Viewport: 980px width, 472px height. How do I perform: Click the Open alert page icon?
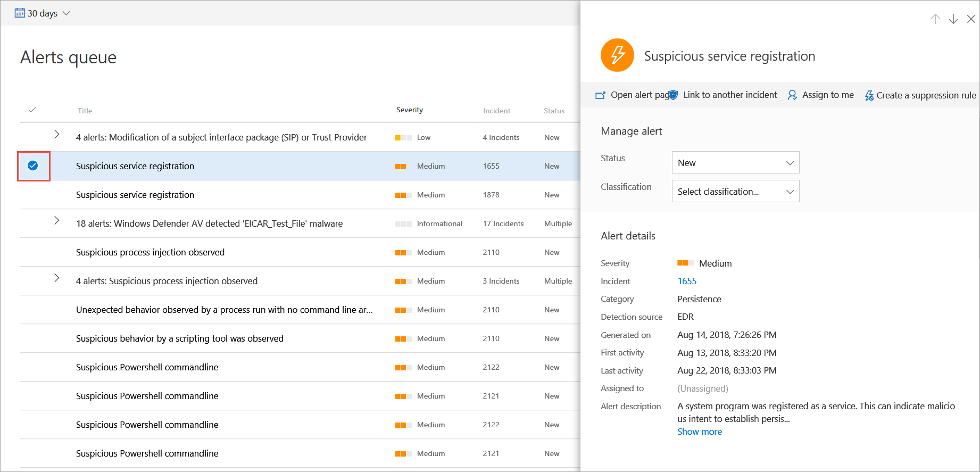tap(601, 95)
